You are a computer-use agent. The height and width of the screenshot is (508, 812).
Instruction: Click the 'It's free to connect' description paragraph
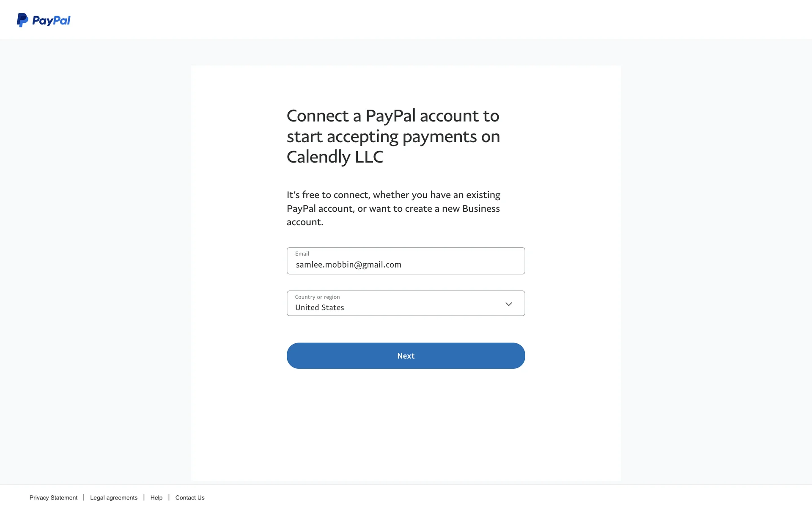pos(393,208)
